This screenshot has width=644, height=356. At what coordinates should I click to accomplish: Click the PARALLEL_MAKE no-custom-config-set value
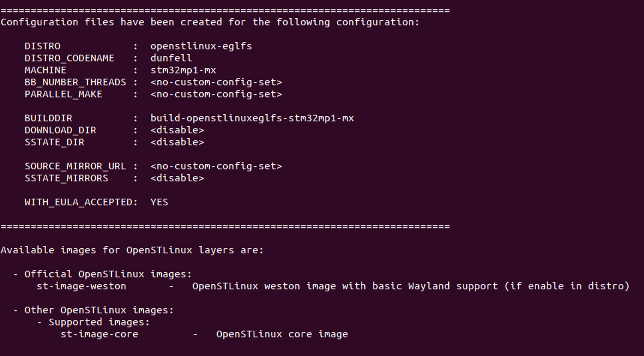point(216,95)
